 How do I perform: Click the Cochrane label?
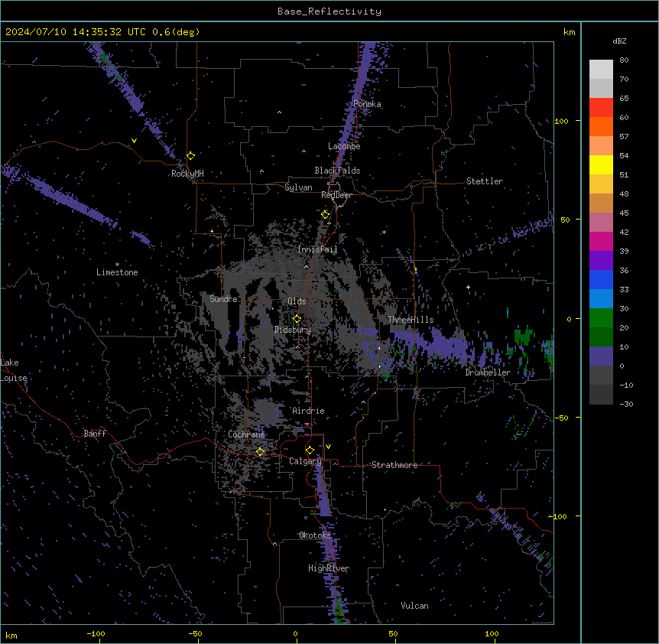246,434
